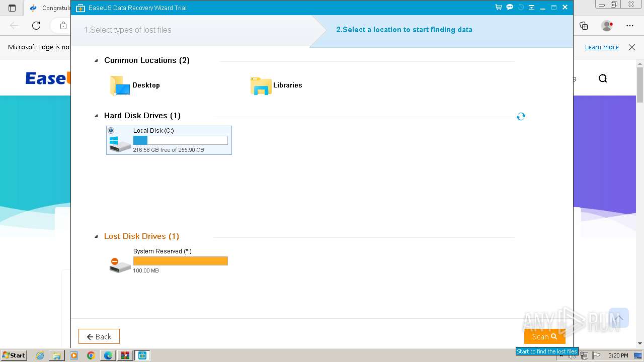This screenshot has width=644, height=362.
Task: Switch to EaseUS app in taskbar
Action: point(142,355)
